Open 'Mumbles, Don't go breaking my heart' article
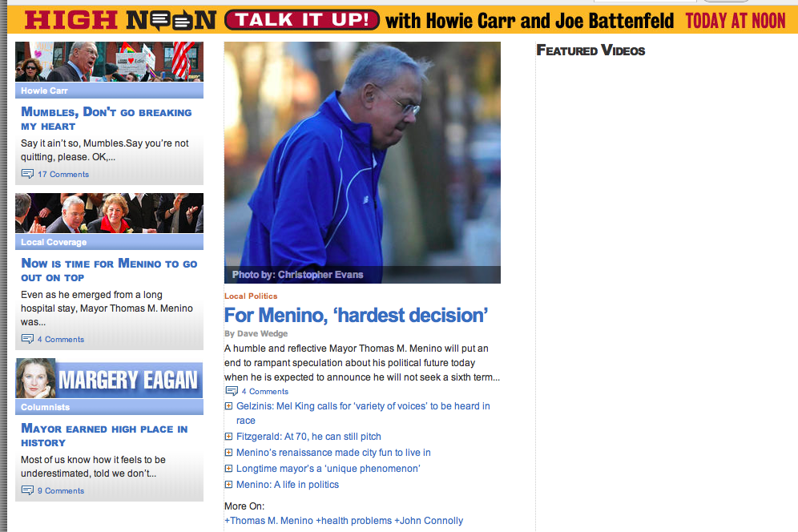The width and height of the screenshot is (798, 532). tap(106, 119)
